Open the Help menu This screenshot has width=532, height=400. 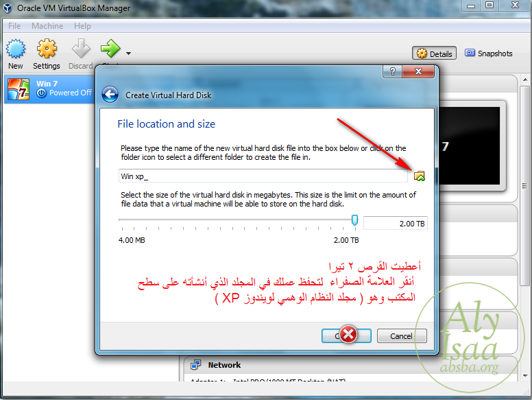(82, 26)
